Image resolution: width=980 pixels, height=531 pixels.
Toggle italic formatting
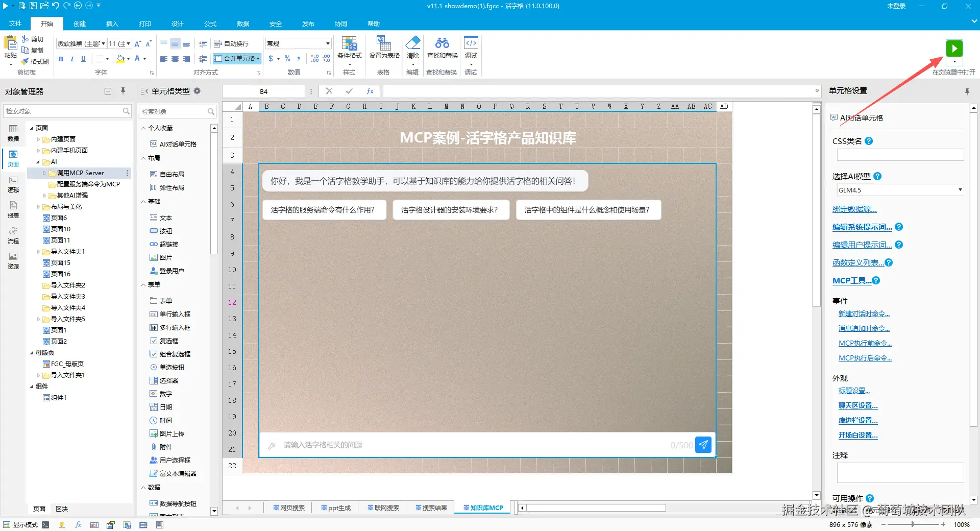click(x=72, y=59)
